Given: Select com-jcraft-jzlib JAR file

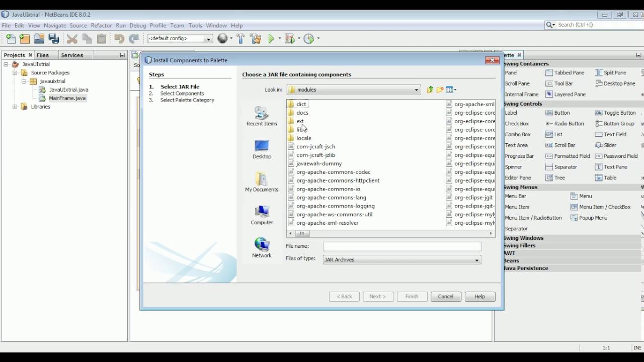Looking at the screenshot, I should pos(312,155).
